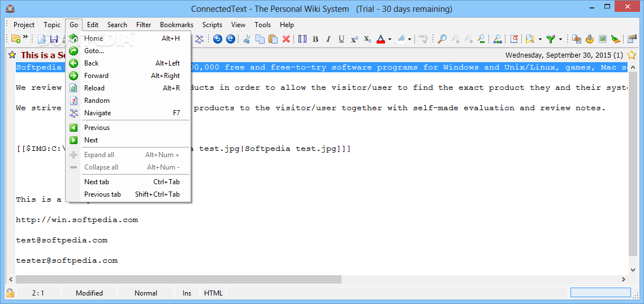Click the Paste clipboard icon
This screenshot has height=304, width=644.
coord(273,39)
